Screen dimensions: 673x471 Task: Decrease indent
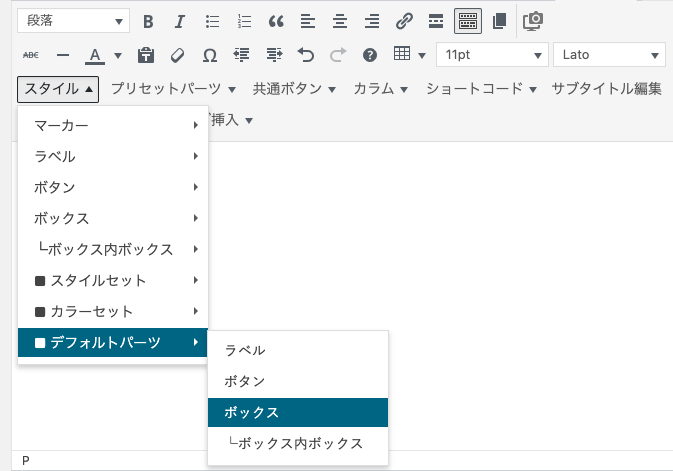pos(242,55)
